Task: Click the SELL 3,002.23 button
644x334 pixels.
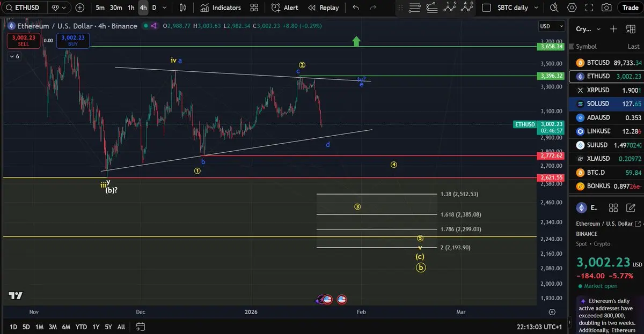Action: pyautogui.click(x=23, y=41)
